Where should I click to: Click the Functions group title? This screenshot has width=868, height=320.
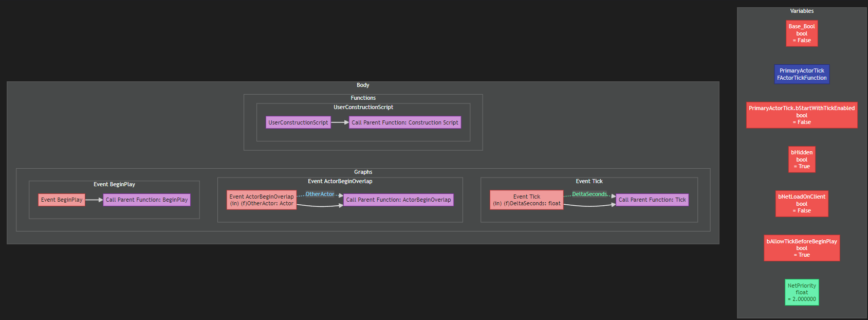point(363,98)
